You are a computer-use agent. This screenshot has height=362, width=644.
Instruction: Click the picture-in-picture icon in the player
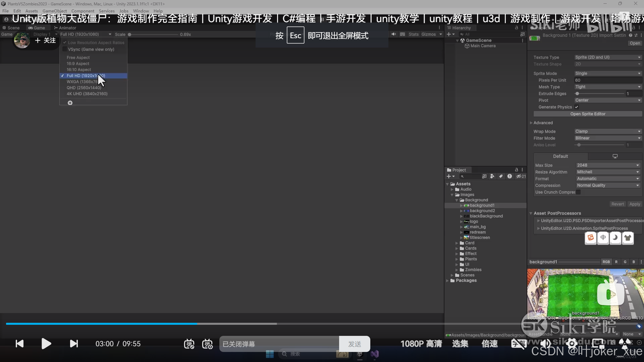coord(599,344)
